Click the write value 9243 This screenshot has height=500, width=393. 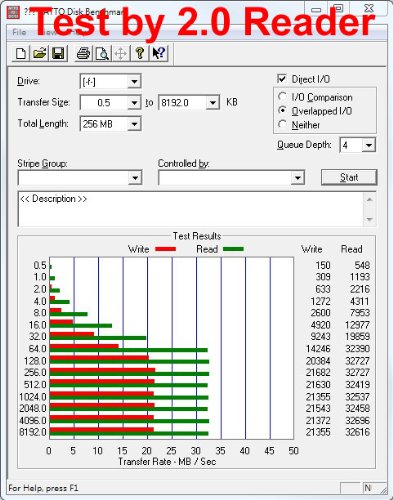(x=320, y=336)
